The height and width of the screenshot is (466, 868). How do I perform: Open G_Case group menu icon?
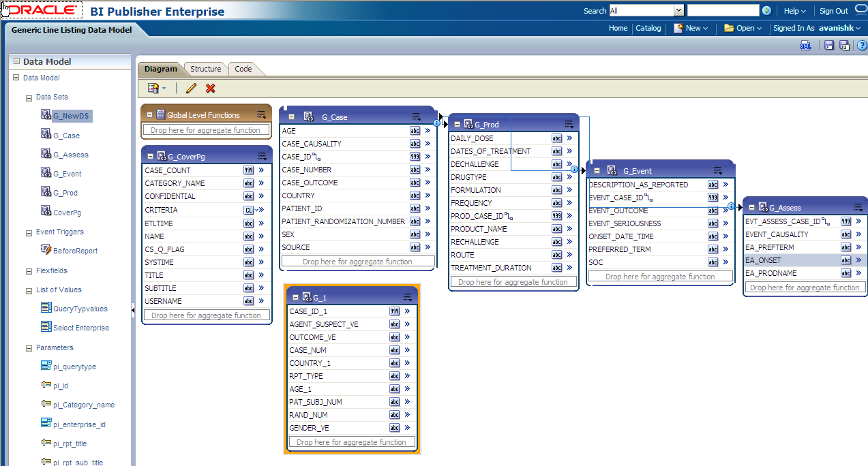[416, 117]
